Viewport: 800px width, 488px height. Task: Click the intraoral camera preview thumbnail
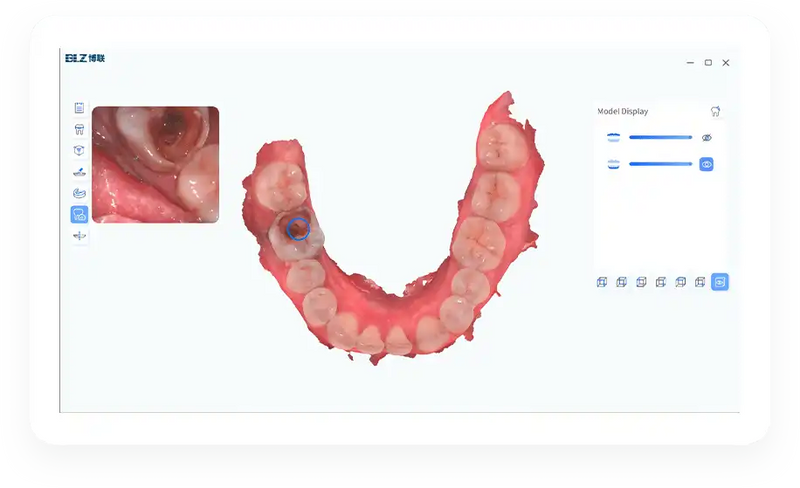(156, 164)
